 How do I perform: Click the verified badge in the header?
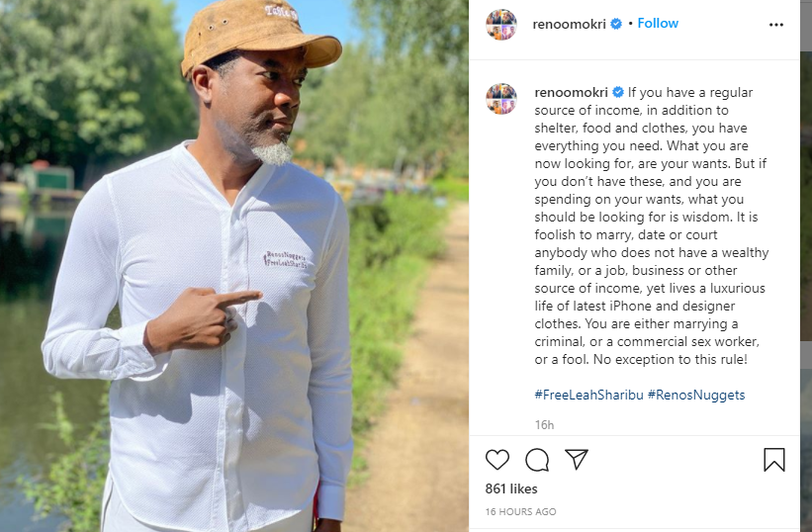pyautogui.click(x=616, y=24)
